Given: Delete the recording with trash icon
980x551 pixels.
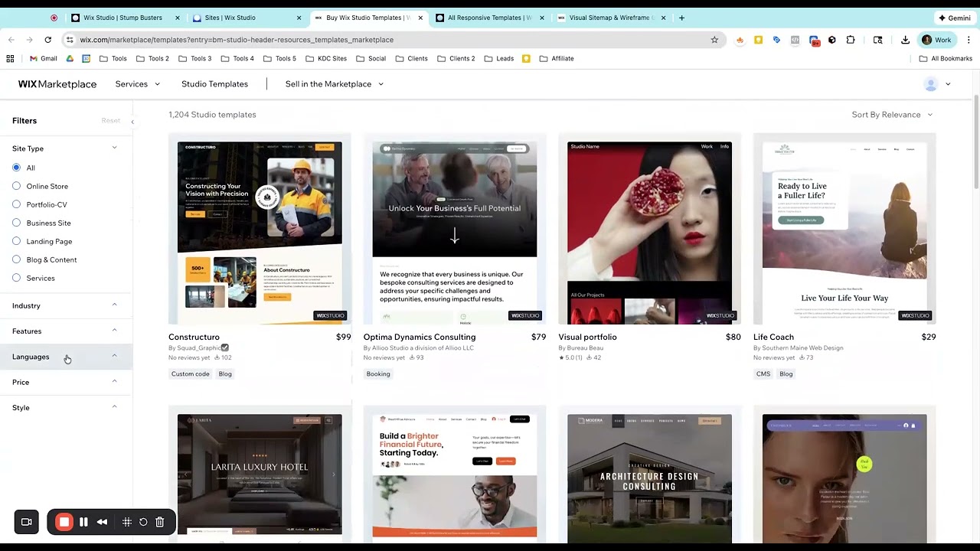Looking at the screenshot, I should pos(160,522).
